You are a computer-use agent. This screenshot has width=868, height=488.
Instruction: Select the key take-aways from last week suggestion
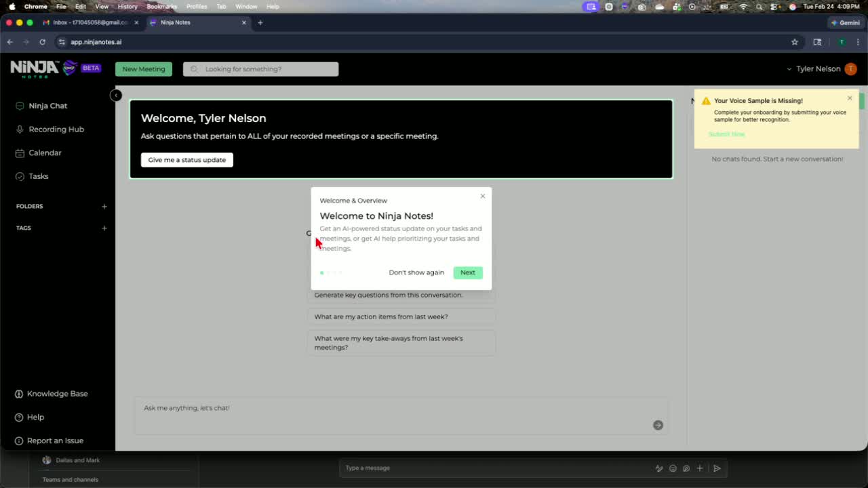[x=401, y=343]
